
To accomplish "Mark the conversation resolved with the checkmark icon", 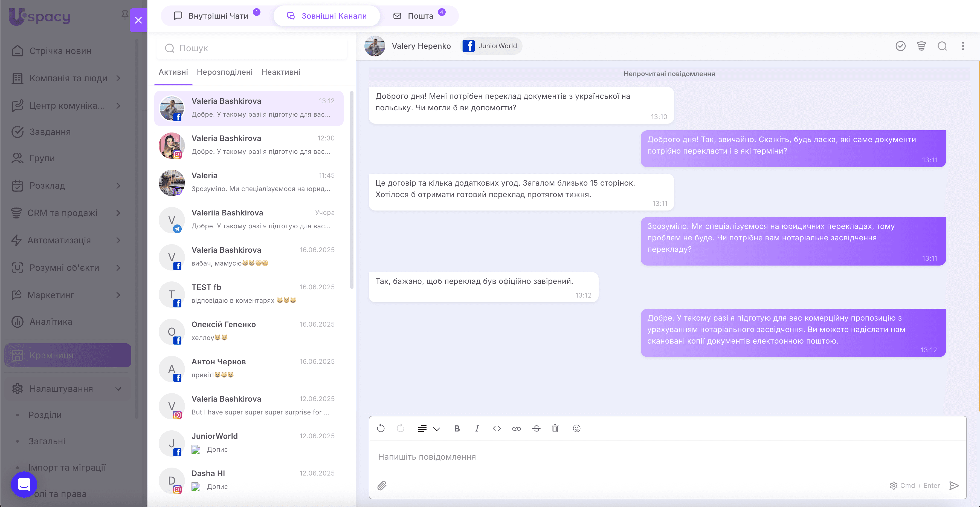I will coord(900,46).
